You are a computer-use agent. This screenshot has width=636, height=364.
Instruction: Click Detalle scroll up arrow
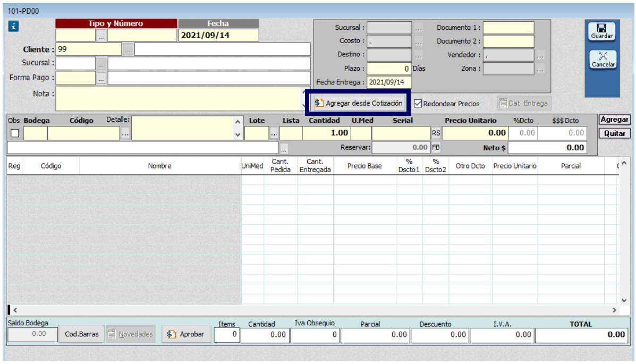point(238,121)
